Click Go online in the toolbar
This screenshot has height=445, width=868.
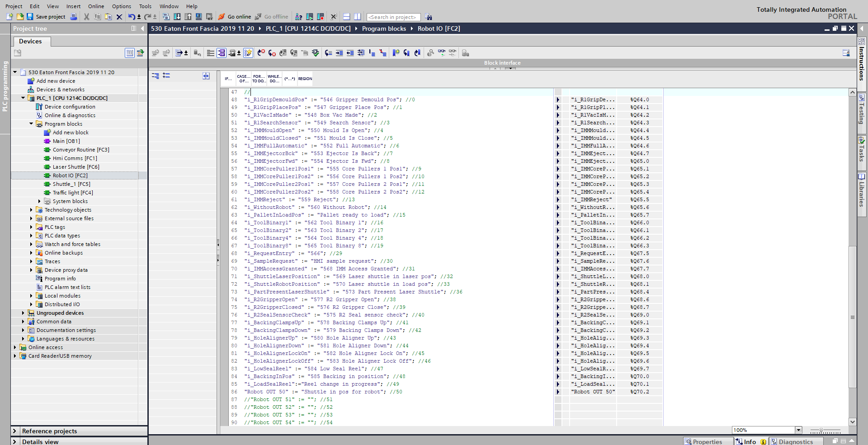pyautogui.click(x=235, y=17)
